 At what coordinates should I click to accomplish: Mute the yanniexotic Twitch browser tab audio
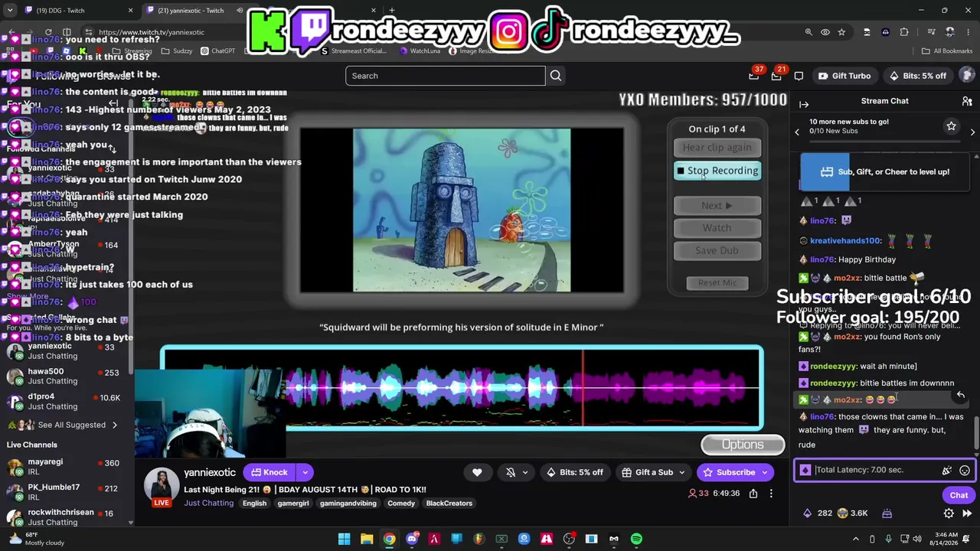(240, 11)
